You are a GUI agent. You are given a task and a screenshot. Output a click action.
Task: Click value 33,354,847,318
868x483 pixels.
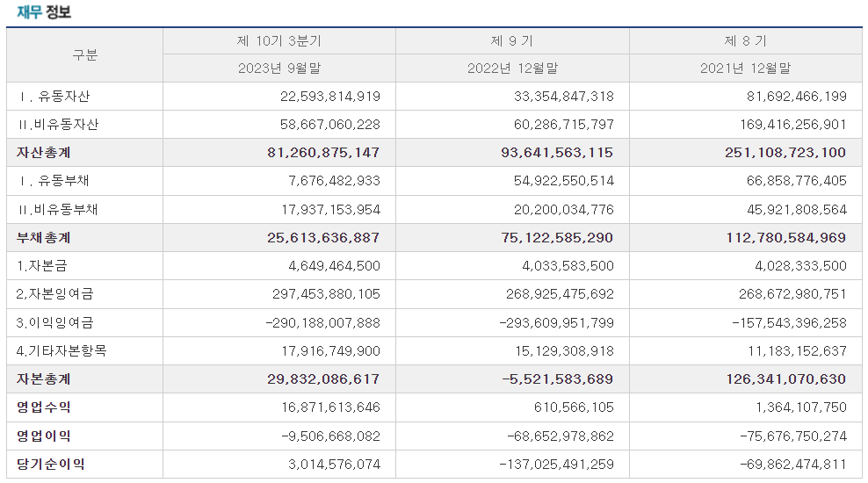coord(563,97)
